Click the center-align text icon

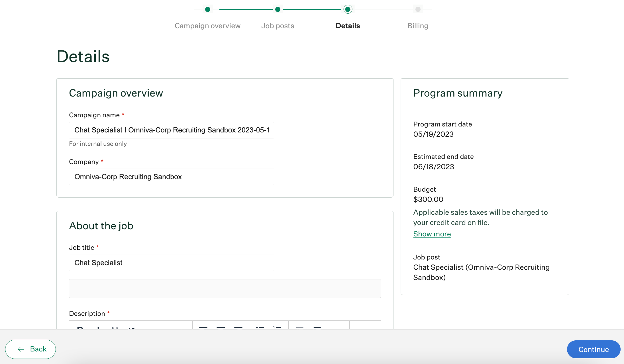point(221,328)
